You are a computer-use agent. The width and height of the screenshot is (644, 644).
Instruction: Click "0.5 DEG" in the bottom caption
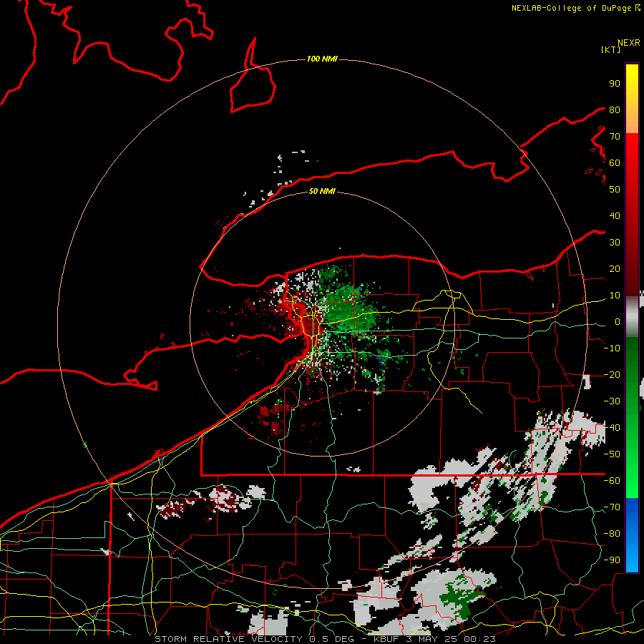333,639
